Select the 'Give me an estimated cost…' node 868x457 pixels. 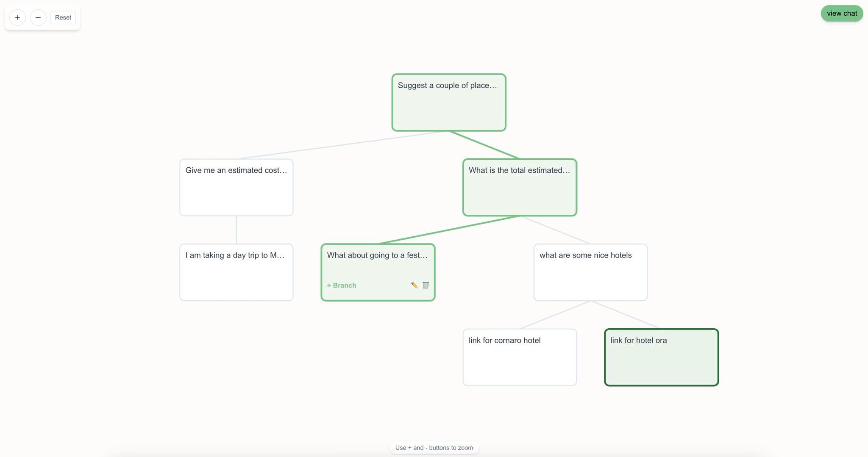[x=236, y=187]
